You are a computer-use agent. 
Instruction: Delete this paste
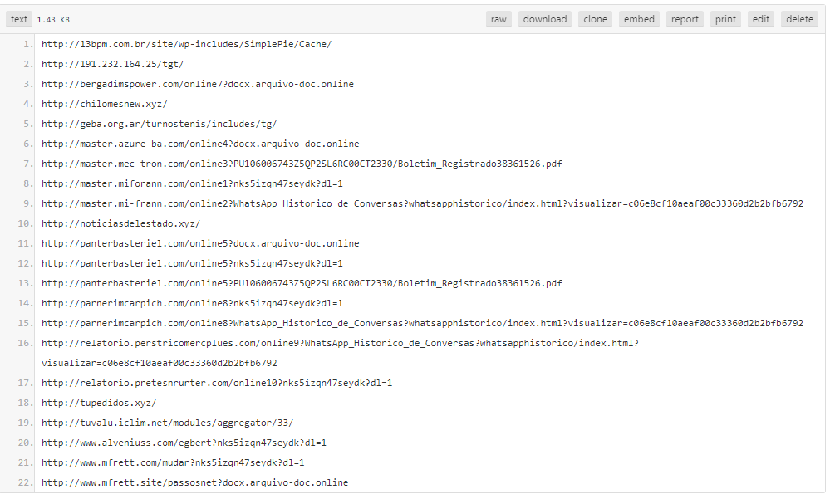pos(799,19)
